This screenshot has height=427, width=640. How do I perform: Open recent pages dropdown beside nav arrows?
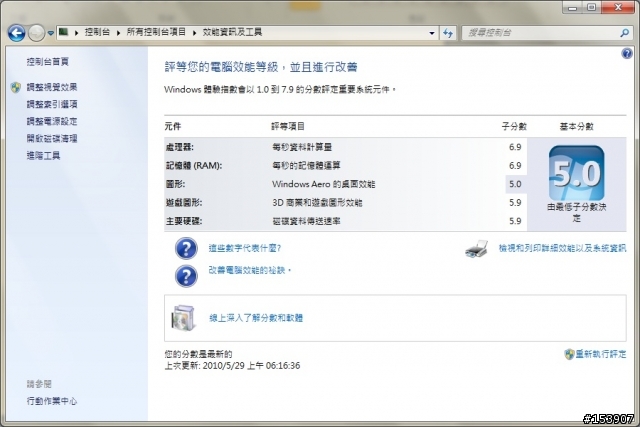pos(51,33)
